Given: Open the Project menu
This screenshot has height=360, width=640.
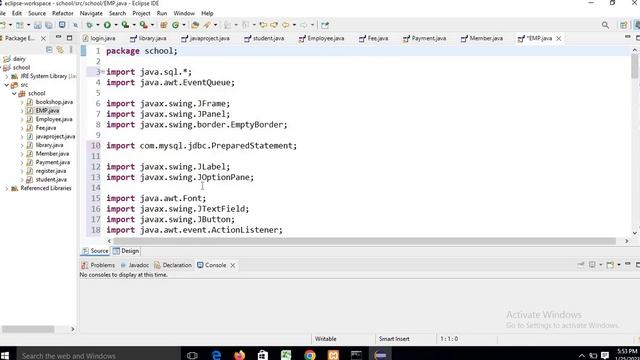Looking at the screenshot, I should click(x=141, y=13).
